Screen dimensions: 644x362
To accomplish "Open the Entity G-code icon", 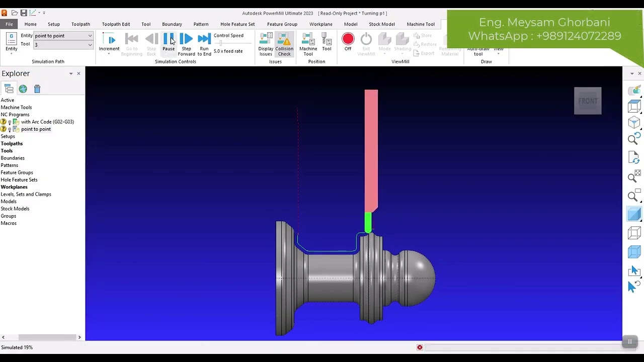I will pyautogui.click(x=11, y=39).
